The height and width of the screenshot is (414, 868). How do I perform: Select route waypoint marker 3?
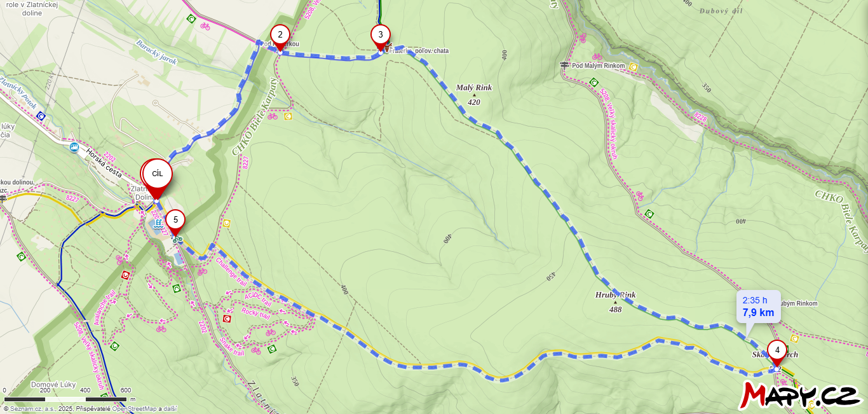381,35
